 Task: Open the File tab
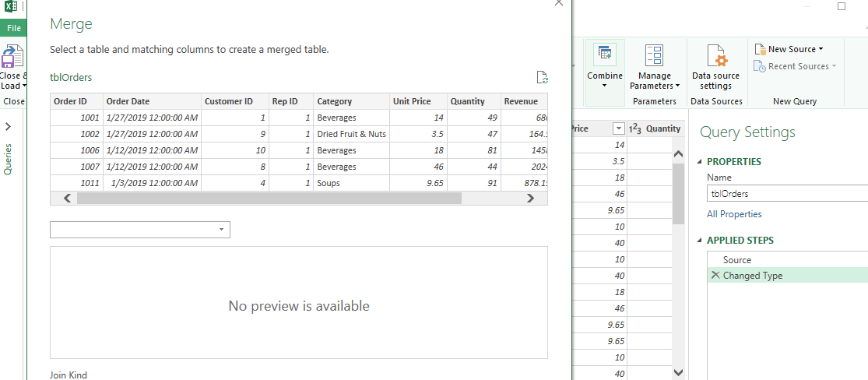(13, 28)
